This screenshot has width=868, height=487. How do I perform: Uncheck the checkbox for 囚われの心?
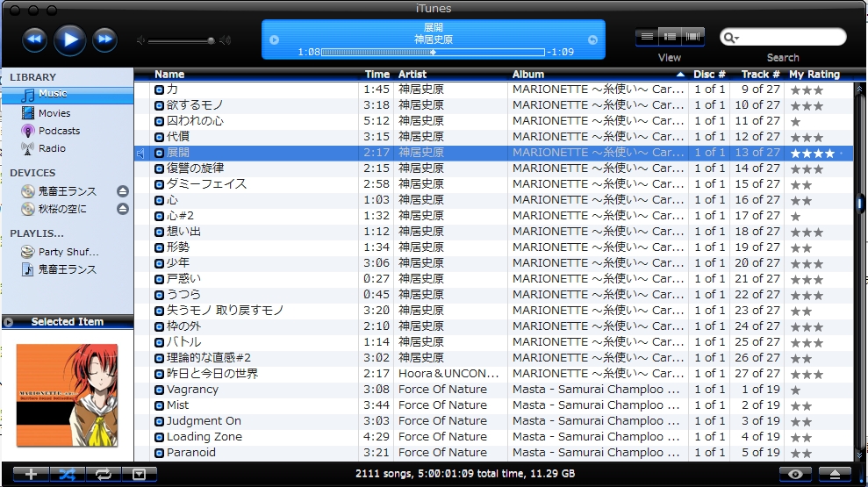click(159, 121)
